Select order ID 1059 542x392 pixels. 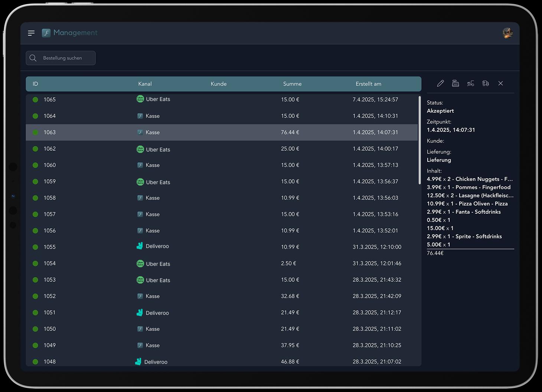click(50, 182)
